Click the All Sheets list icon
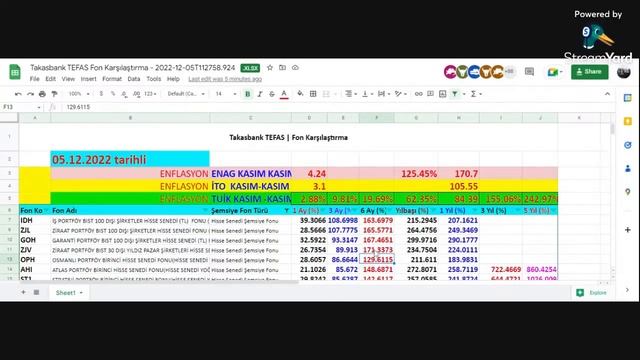The image size is (640, 360). pos(36,292)
